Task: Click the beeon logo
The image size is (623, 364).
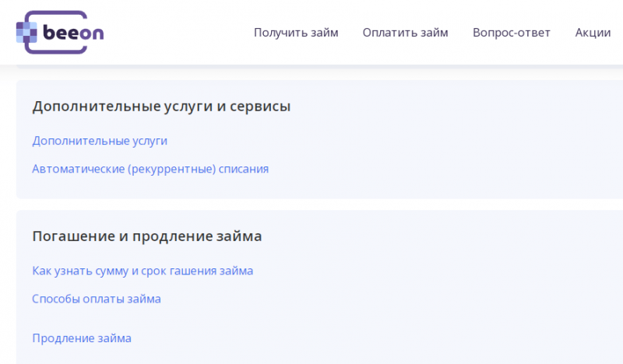Action: [60, 32]
